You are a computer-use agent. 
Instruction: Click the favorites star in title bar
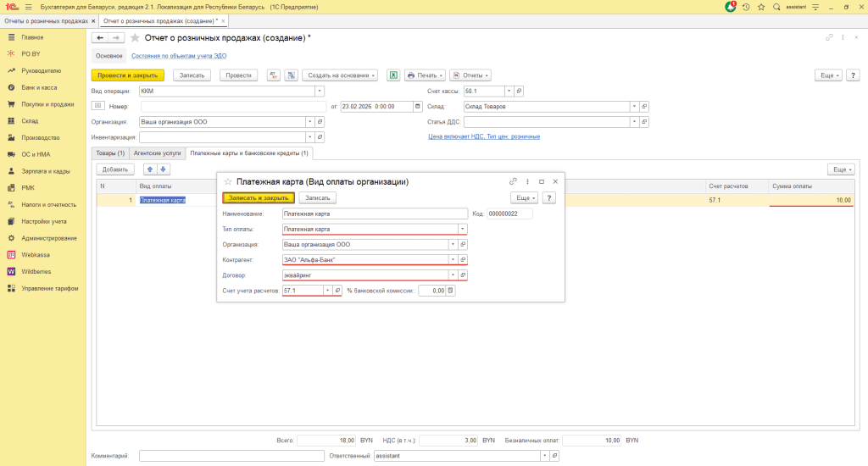[759, 7]
